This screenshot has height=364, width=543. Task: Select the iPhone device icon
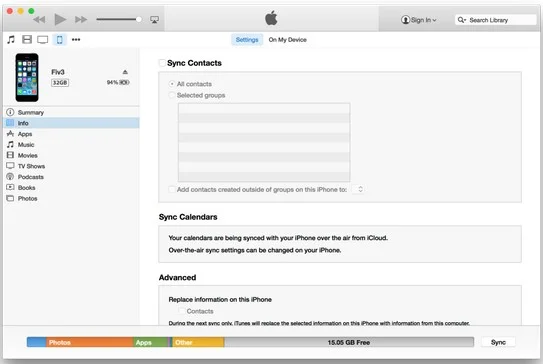[60, 39]
